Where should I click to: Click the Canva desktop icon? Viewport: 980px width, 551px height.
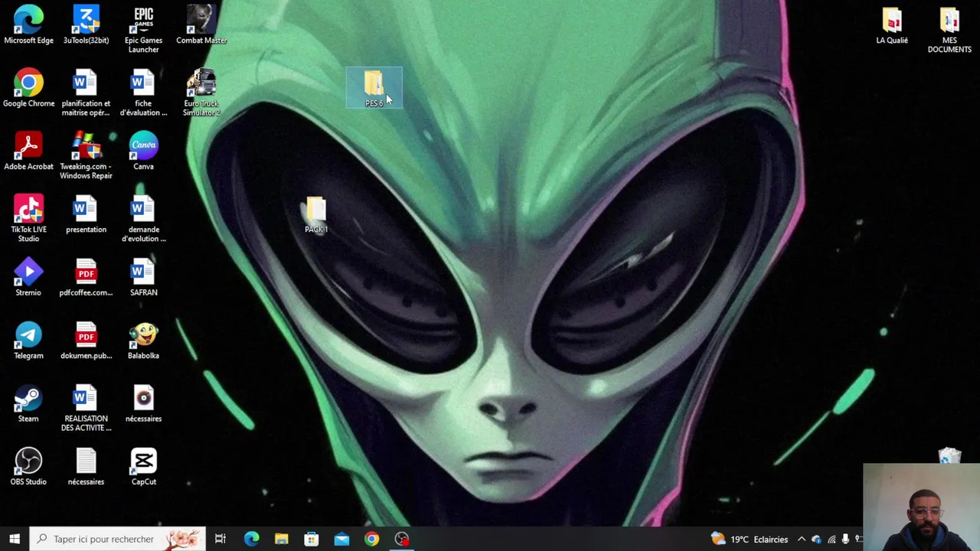143,151
